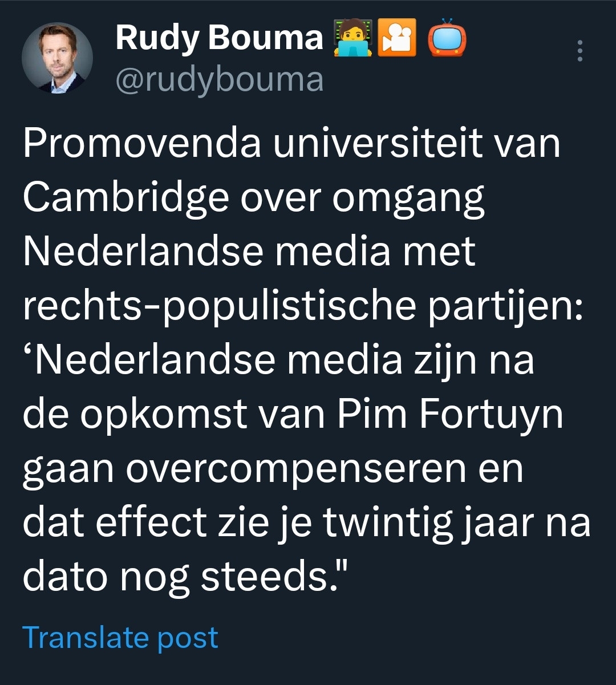616x685 pixels.
Task: Click the technologist laptop emoji
Action: (x=352, y=38)
